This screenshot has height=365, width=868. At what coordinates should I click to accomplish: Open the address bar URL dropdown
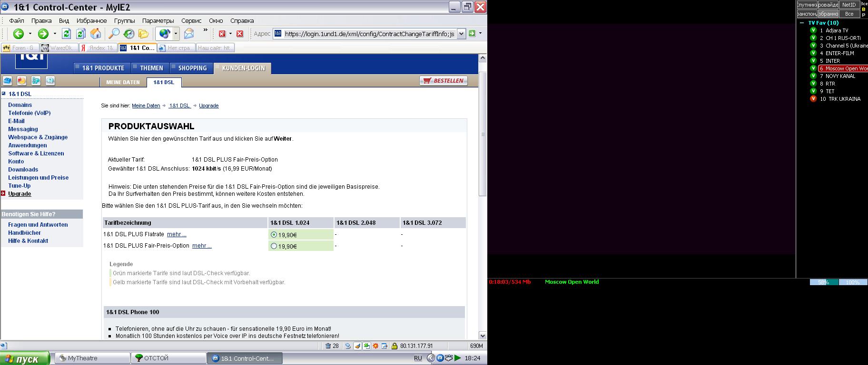[461, 34]
